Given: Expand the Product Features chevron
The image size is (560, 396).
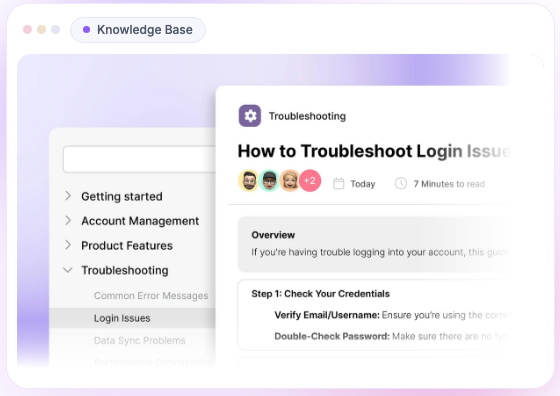Looking at the screenshot, I should (68, 245).
